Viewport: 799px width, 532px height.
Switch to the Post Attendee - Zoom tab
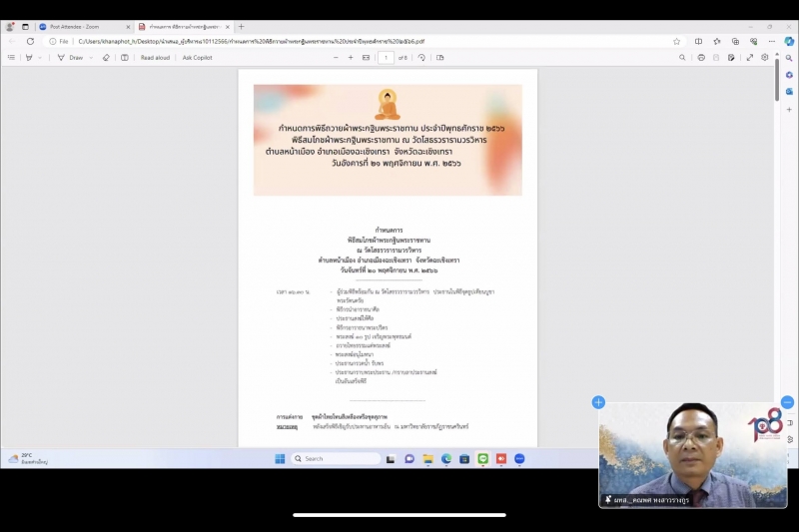click(x=80, y=27)
